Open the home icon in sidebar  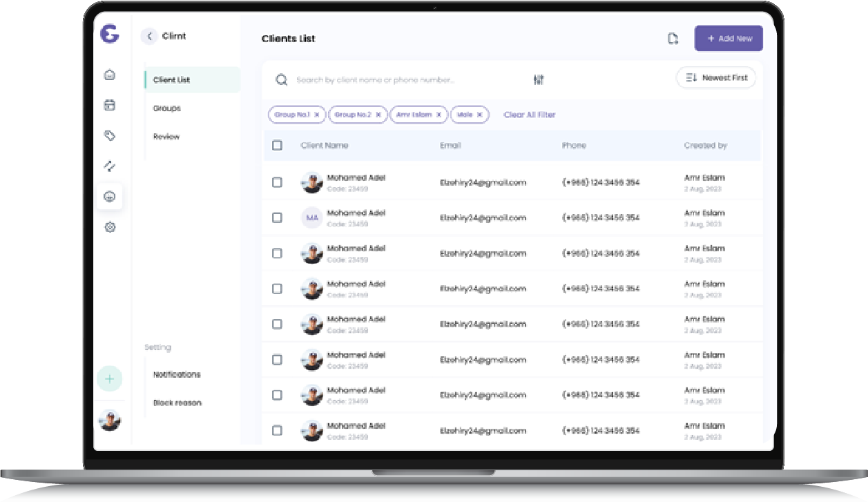(109, 75)
